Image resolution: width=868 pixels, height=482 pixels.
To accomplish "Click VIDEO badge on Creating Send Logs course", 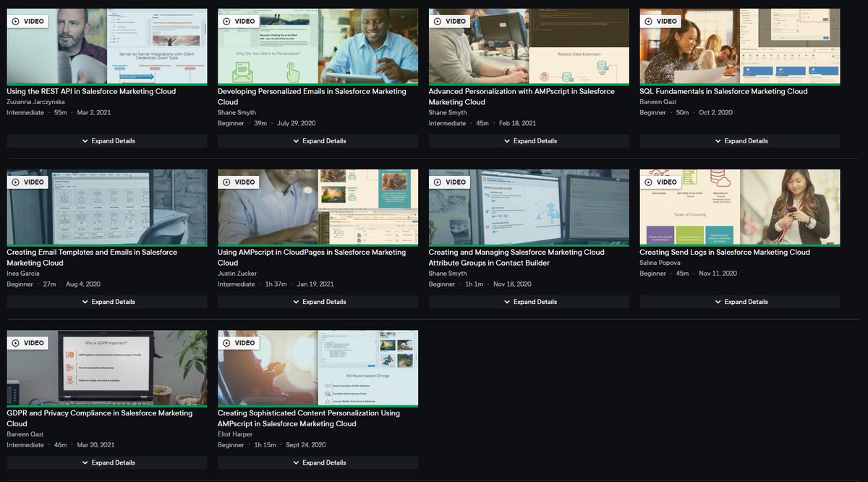I will (x=662, y=182).
